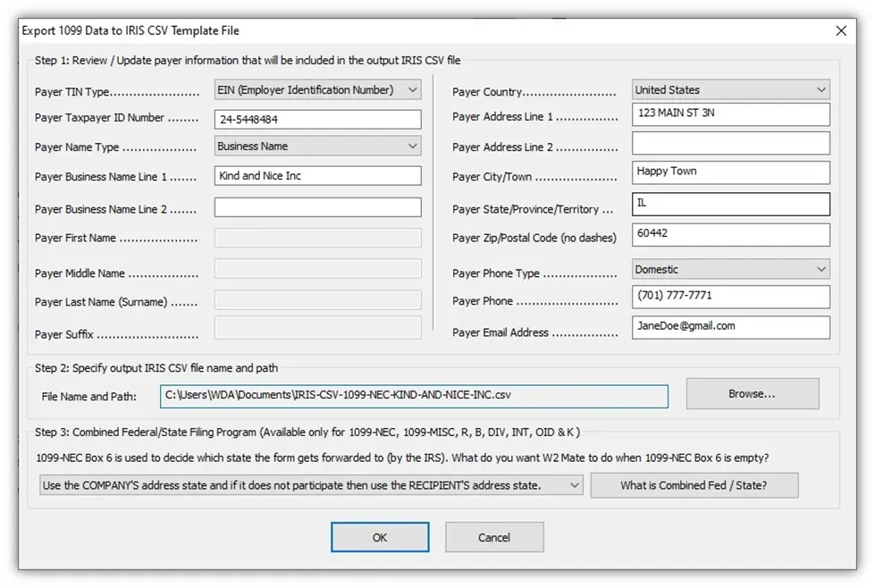The image size is (875, 588).
Task: Click the File Name and Path label
Action: (x=89, y=397)
